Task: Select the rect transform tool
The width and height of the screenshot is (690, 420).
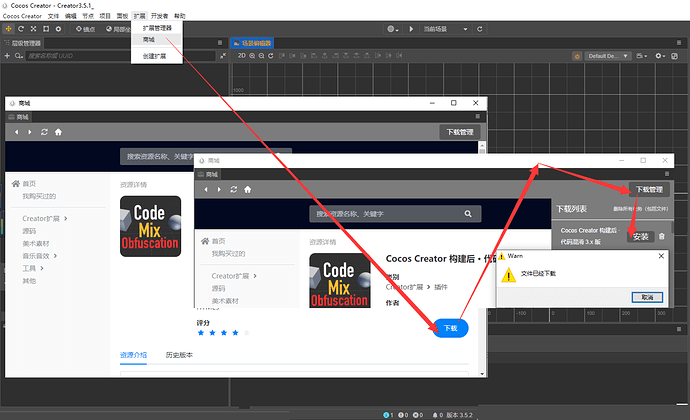Action: (x=46, y=29)
